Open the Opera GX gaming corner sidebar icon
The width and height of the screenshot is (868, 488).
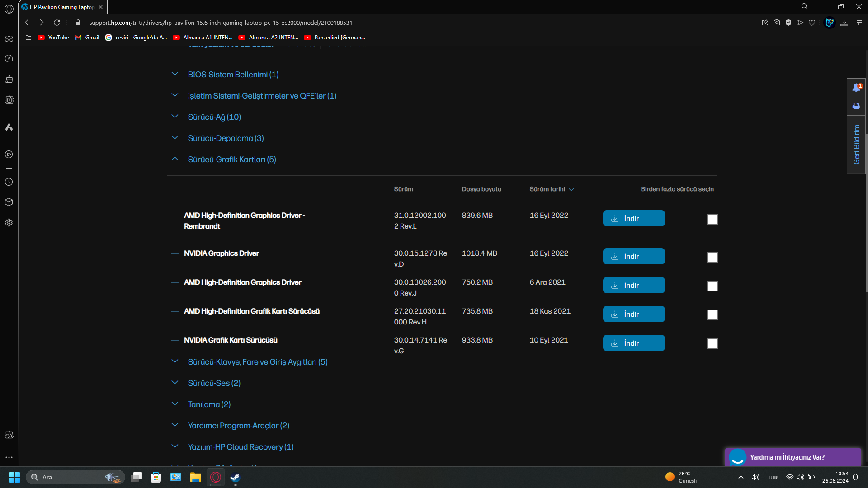(9, 38)
